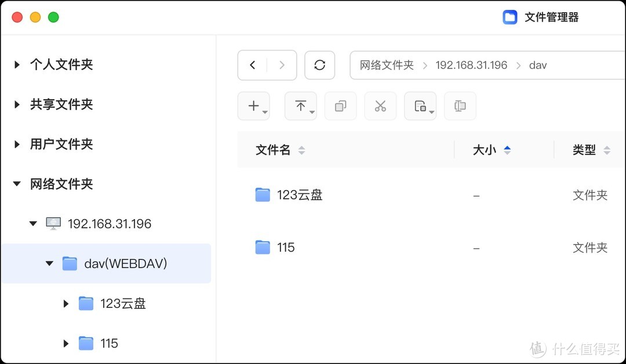Expand 123云盘 in the sidebar tree
Viewport: 626px width, 364px height.
tap(65, 303)
